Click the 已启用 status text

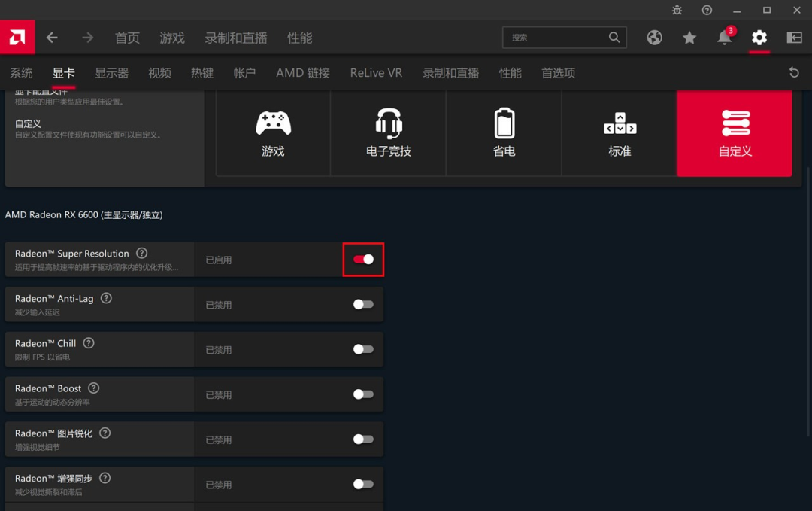coord(219,260)
